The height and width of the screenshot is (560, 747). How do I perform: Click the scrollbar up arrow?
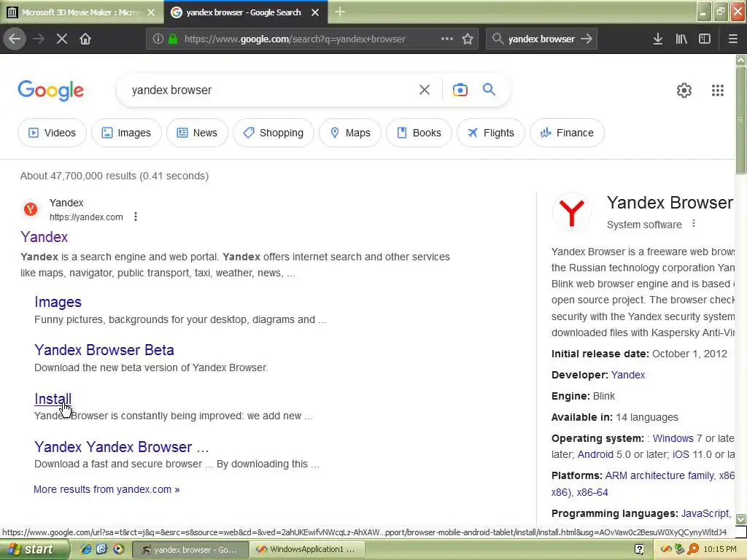741,60
